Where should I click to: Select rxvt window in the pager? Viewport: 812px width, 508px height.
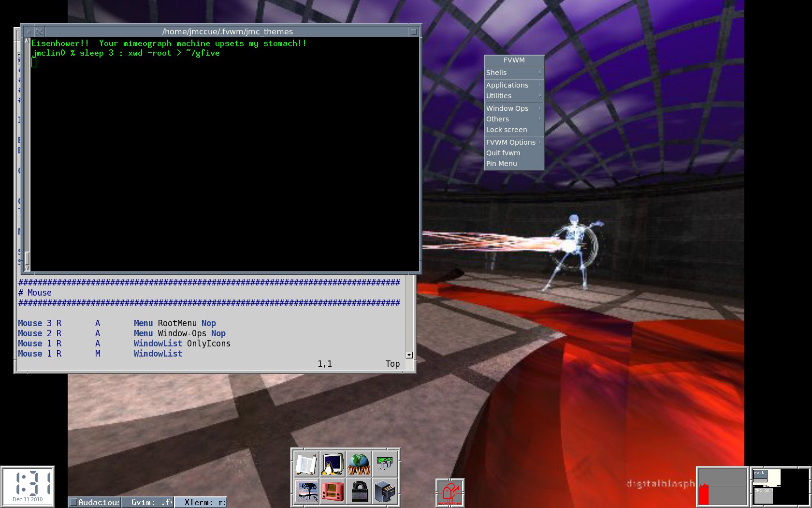pyautogui.click(x=760, y=475)
